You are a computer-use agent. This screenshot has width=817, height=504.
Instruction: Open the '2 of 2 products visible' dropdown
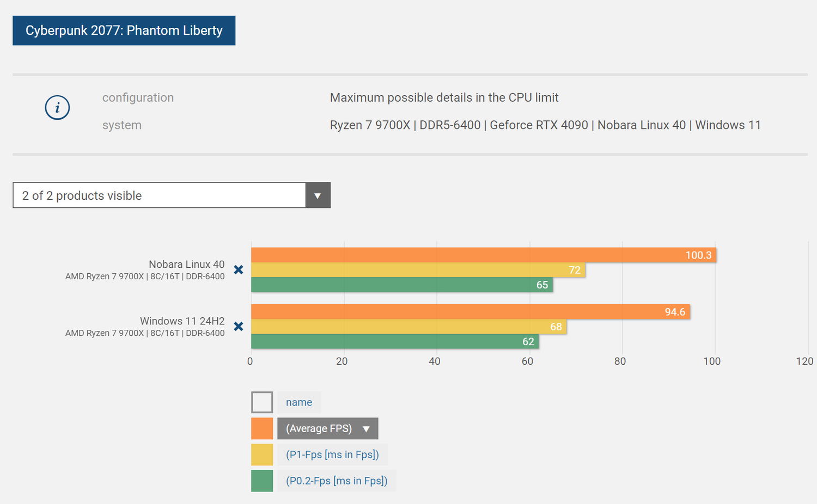(x=159, y=195)
